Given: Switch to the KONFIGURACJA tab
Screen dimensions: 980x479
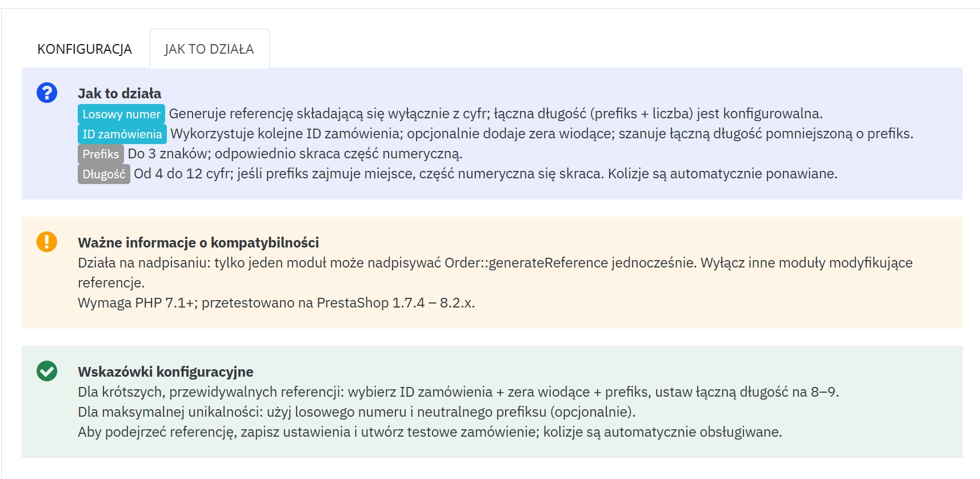Looking at the screenshot, I should (x=84, y=49).
